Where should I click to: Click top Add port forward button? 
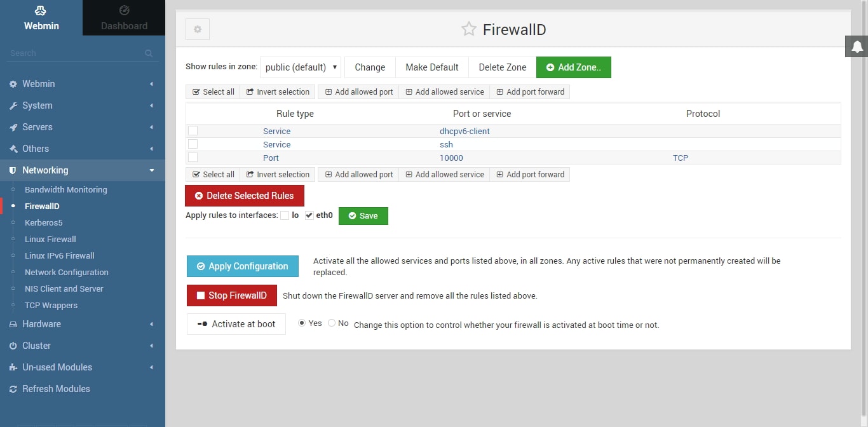(x=530, y=92)
